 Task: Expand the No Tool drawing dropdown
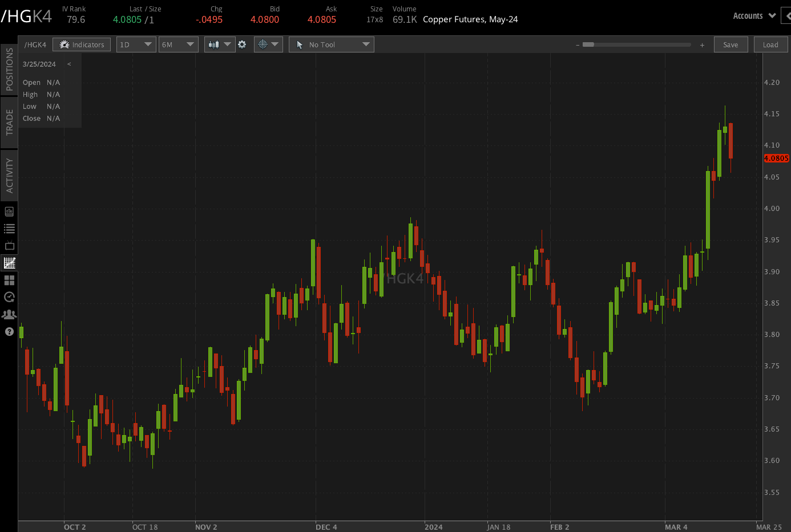click(x=331, y=44)
